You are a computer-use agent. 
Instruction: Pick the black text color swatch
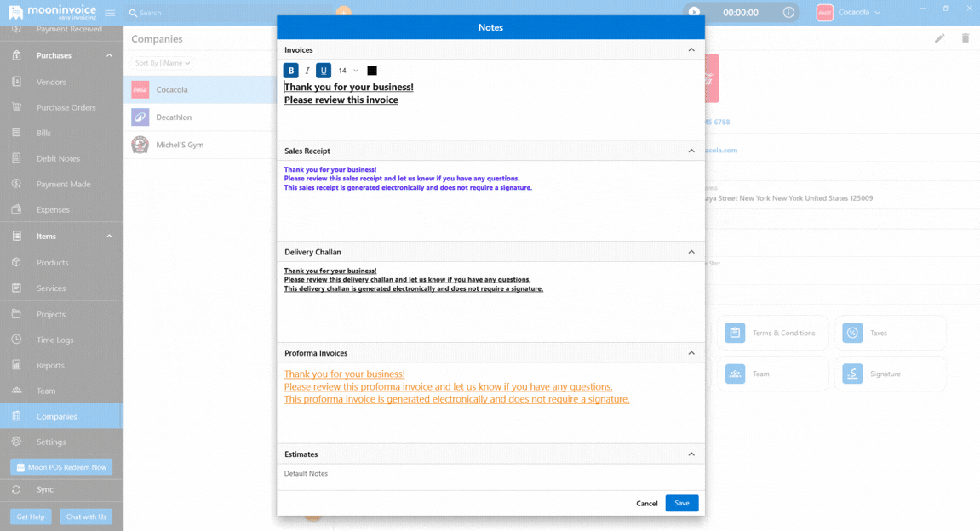pos(372,71)
